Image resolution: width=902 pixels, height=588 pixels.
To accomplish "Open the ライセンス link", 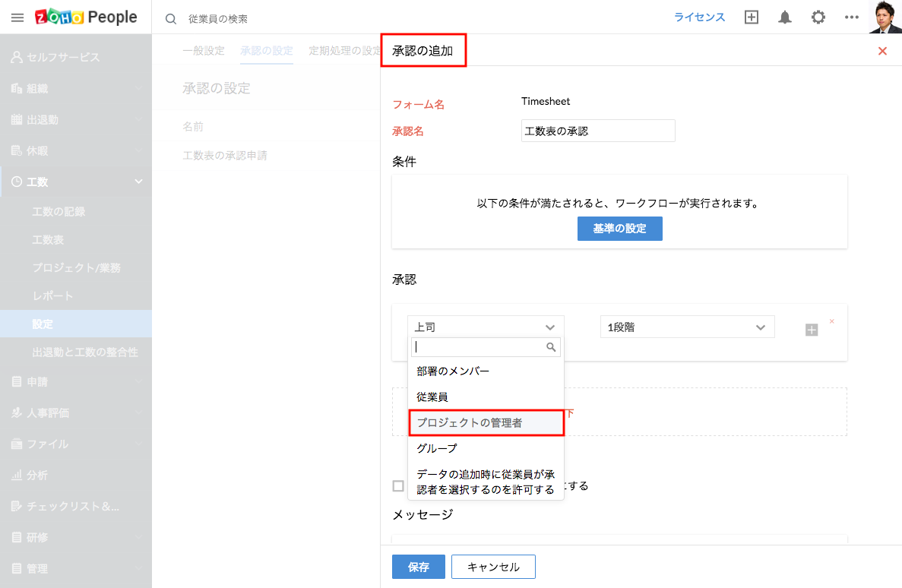I will click(x=699, y=17).
